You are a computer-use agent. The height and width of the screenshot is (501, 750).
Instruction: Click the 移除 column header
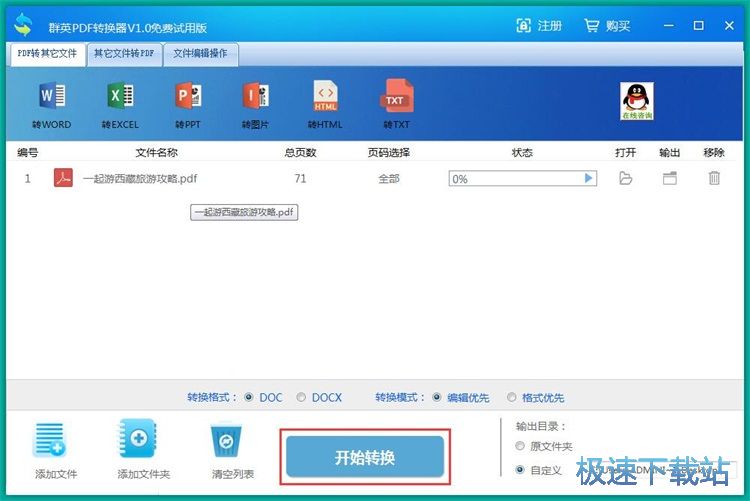(714, 153)
